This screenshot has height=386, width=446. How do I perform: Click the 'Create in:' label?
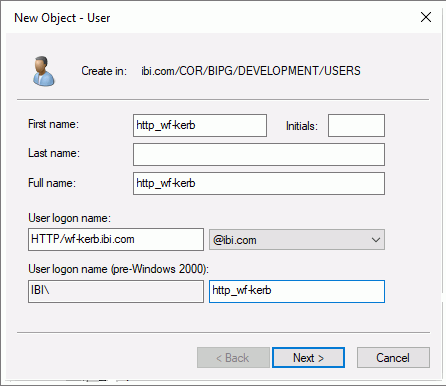(x=104, y=71)
